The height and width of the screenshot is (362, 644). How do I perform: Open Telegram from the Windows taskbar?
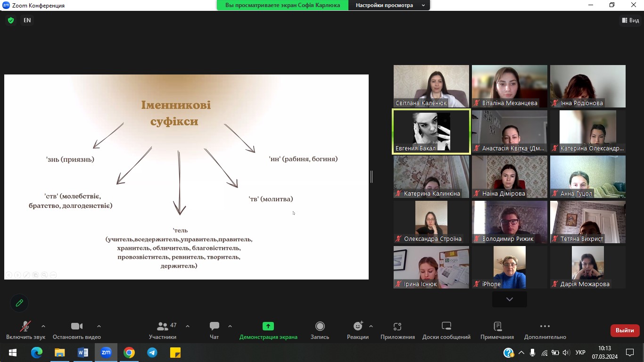tap(152, 353)
